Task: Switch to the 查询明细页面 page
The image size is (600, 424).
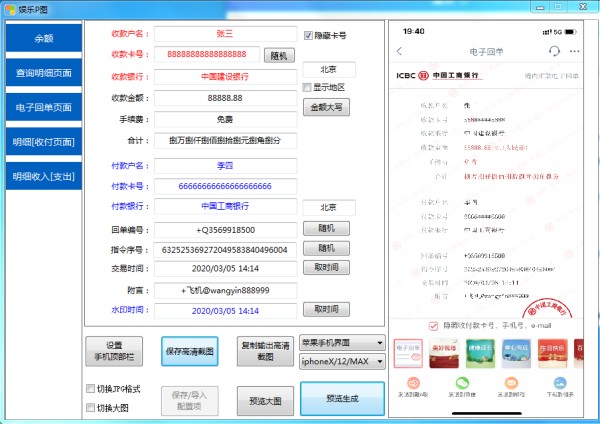Action: tap(44, 73)
